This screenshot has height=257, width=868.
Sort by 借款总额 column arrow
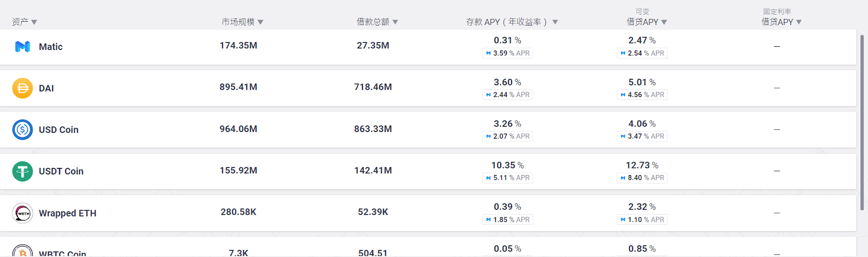(395, 22)
